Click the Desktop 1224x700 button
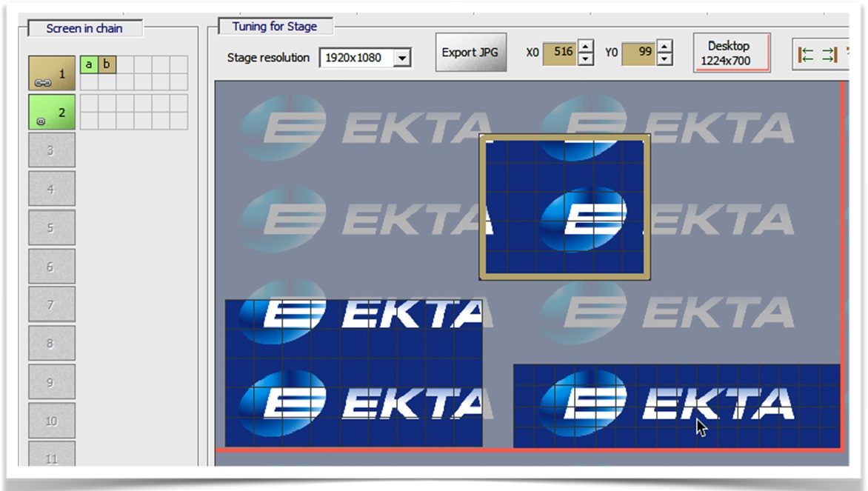The height and width of the screenshot is (491, 868). point(731,53)
